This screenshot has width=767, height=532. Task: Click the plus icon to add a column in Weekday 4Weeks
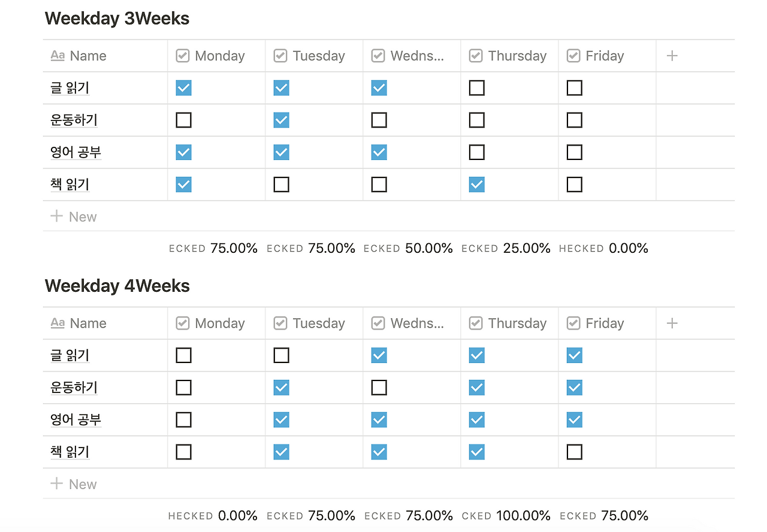672,323
